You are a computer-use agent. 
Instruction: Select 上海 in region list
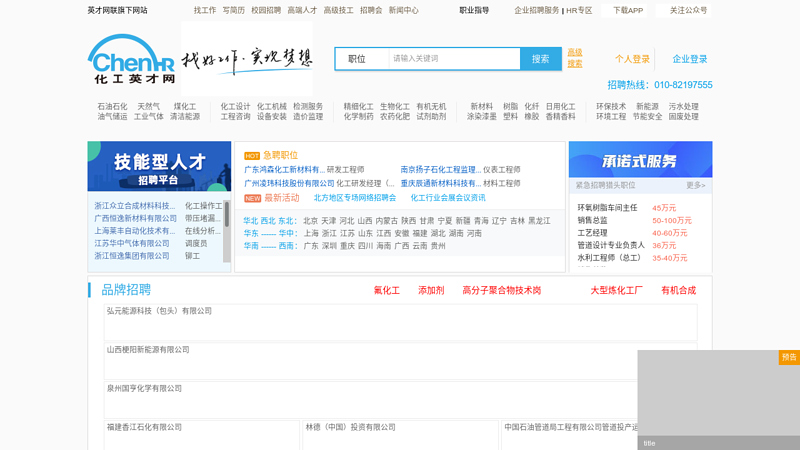pyautogui.click(x=311, y=233)
